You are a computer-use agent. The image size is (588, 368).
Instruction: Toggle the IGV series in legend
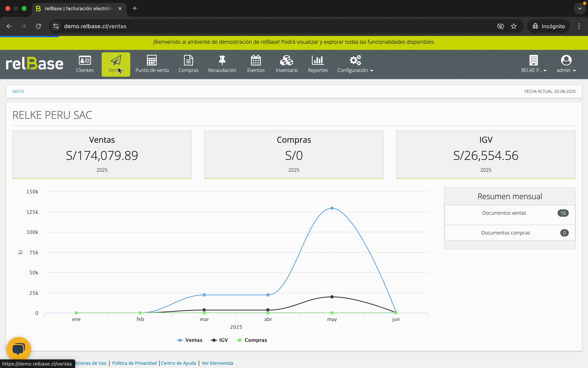[x=219, y=340]
